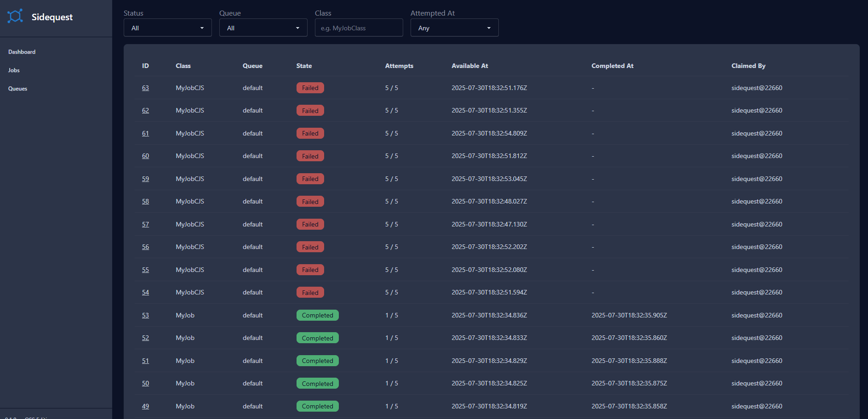
Task: Click default queue in row 50
Action: (252, 383)
